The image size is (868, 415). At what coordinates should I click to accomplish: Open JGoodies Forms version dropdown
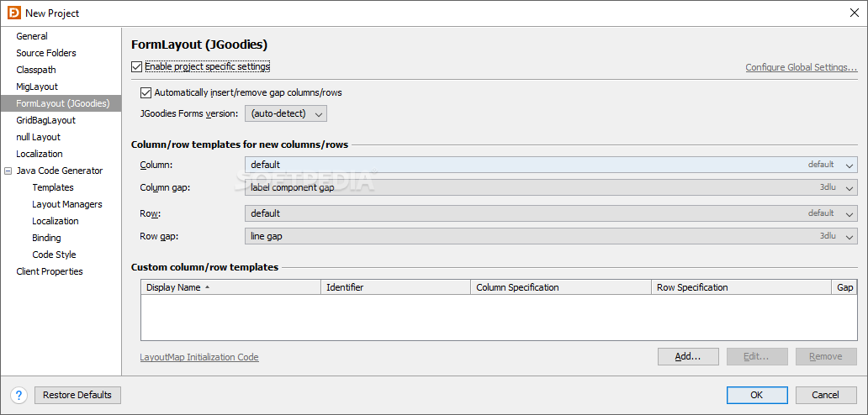[x=285, y=113]
